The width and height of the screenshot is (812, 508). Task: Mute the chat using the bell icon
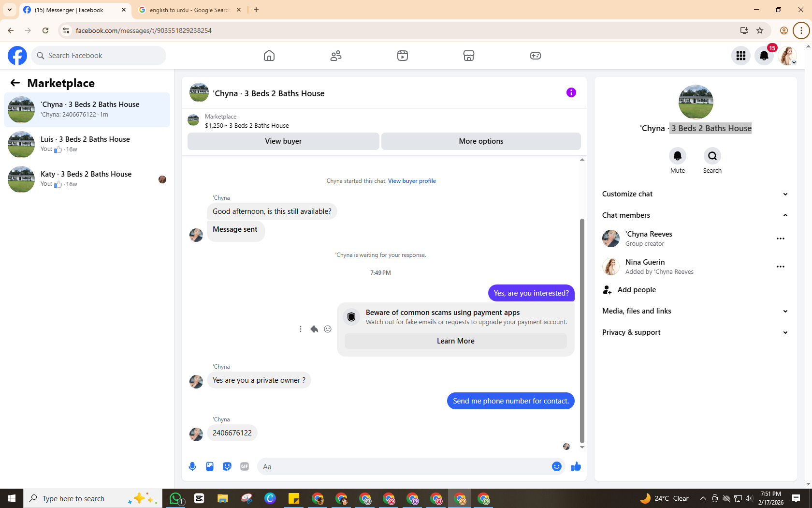tap(678, 156)
